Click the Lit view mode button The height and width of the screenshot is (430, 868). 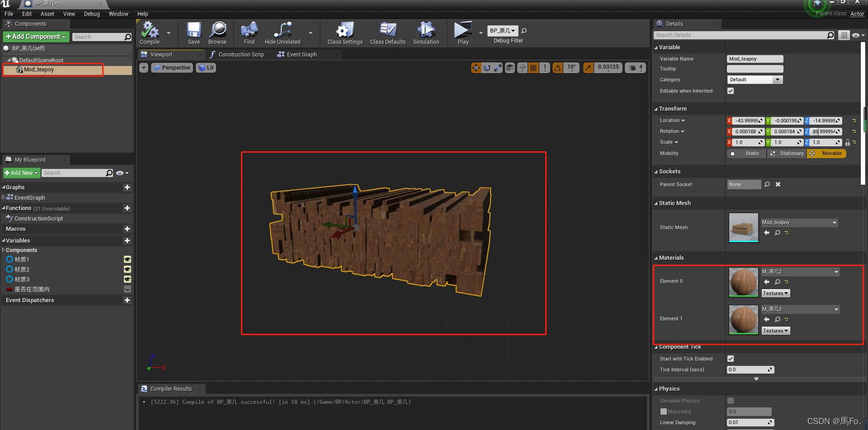coord(206,68)
